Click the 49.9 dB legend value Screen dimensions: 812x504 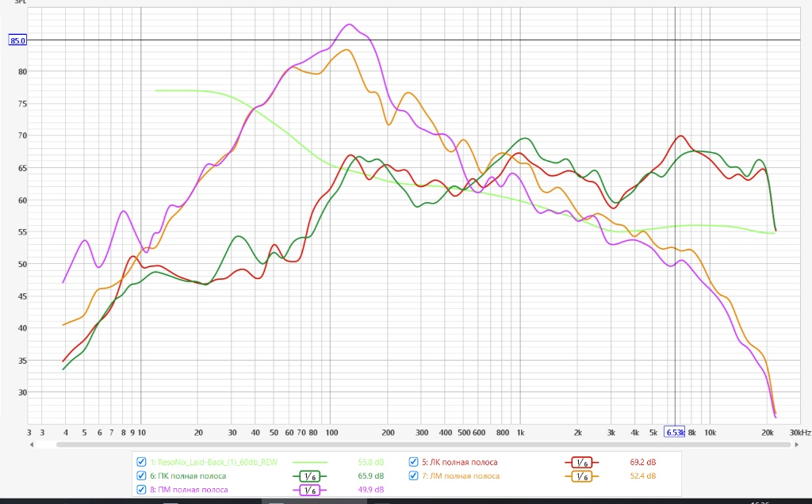(x=371, y=490)
